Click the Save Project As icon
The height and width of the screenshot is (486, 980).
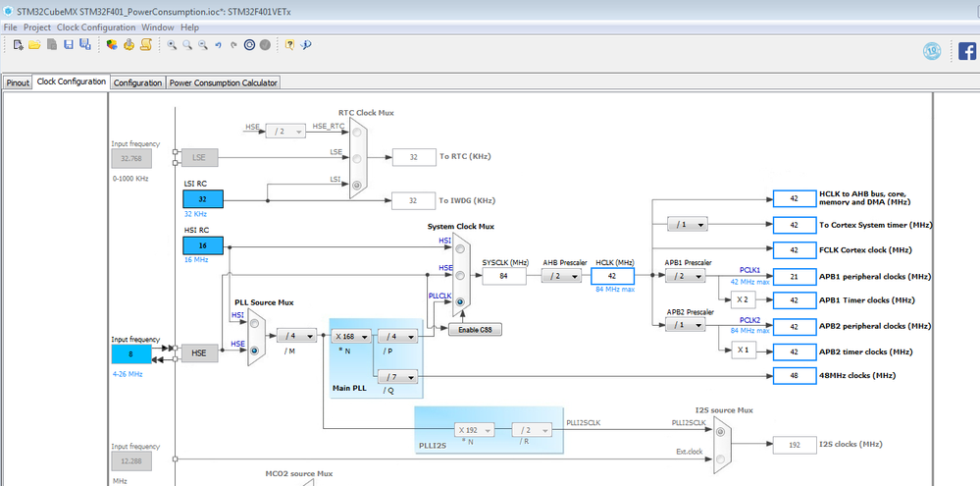click(x=85, y=45)
